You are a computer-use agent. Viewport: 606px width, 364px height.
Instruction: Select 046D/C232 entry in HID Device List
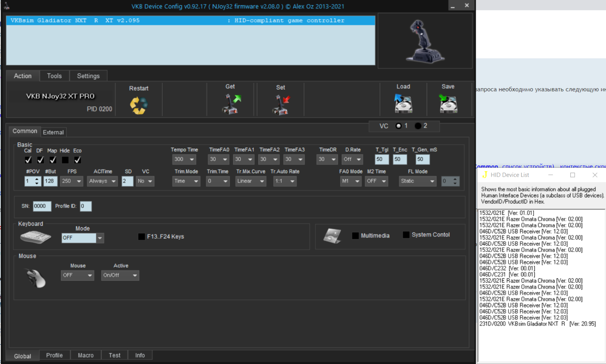(x=507, y=269)
